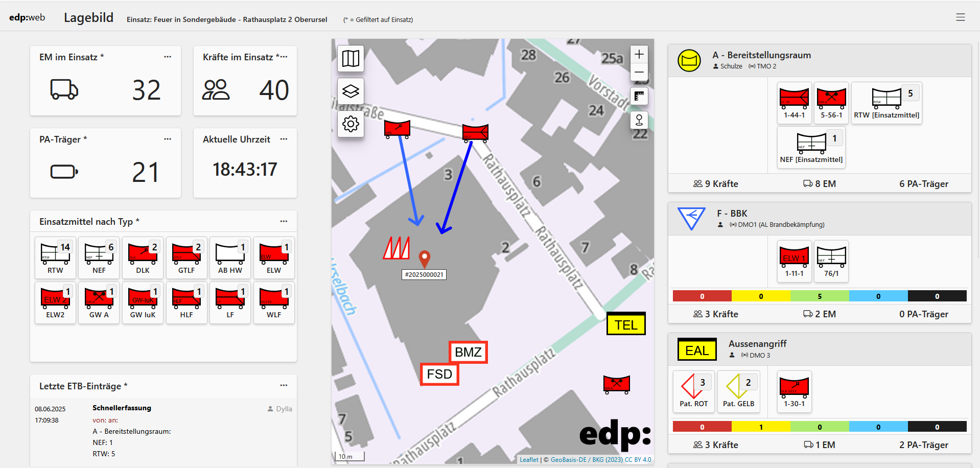Open the map book icon on map

point(351,59)
